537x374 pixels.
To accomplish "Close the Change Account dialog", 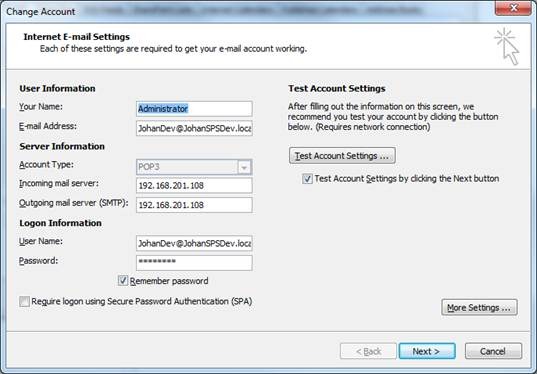I will tap(513, 8).
